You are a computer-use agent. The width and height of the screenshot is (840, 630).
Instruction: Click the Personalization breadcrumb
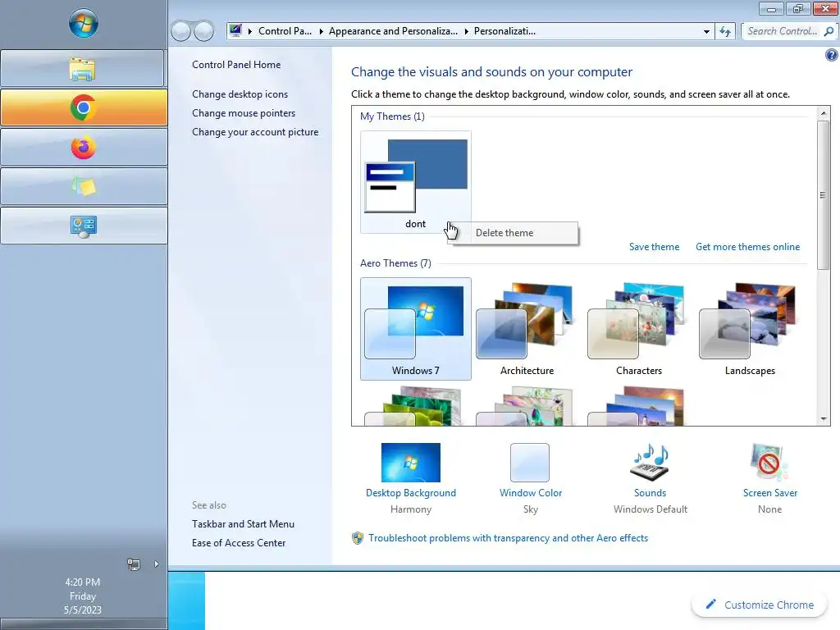pyautogui.click(x=504, y=31)
